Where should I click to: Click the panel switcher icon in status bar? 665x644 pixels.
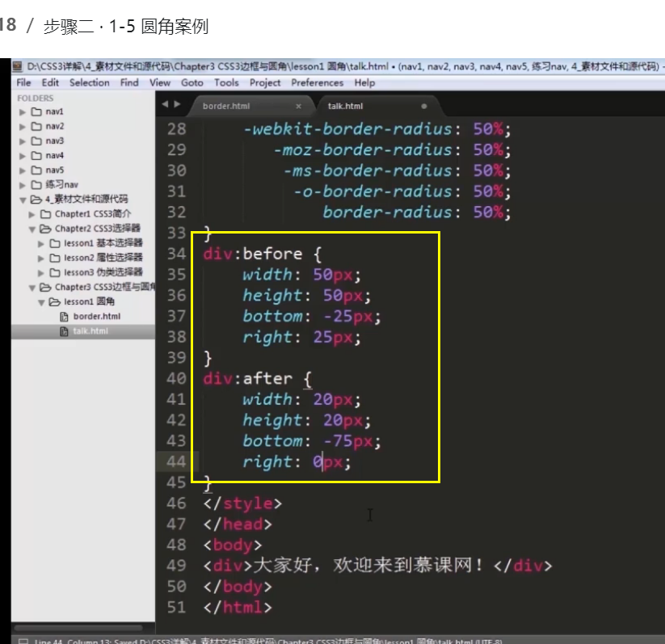23,641
